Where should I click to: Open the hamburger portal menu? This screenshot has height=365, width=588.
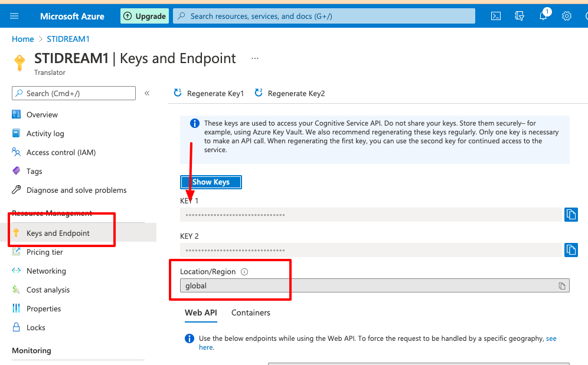[x=14, y=16]
